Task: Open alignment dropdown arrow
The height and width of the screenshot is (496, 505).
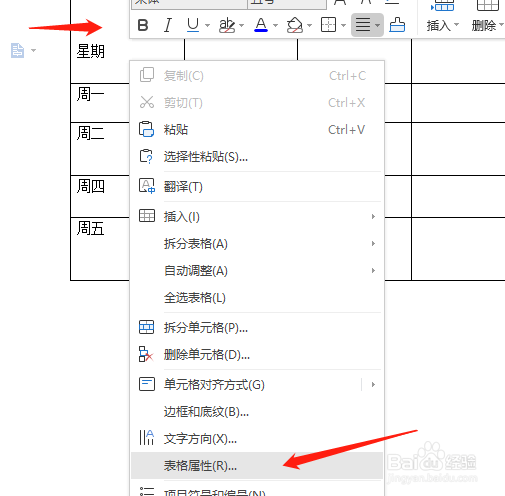Action: coord(377,25)
